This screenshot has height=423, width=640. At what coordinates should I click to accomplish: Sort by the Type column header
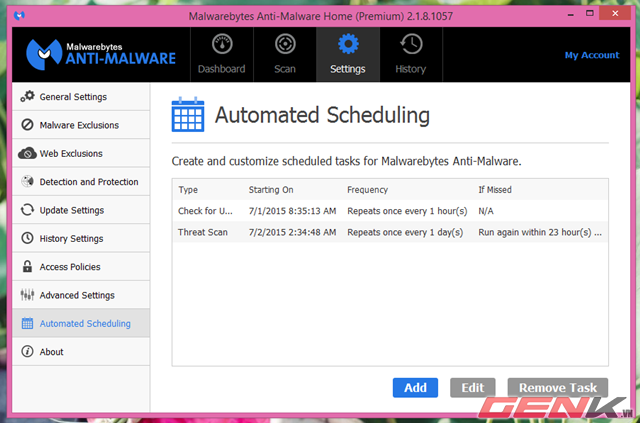188,190
